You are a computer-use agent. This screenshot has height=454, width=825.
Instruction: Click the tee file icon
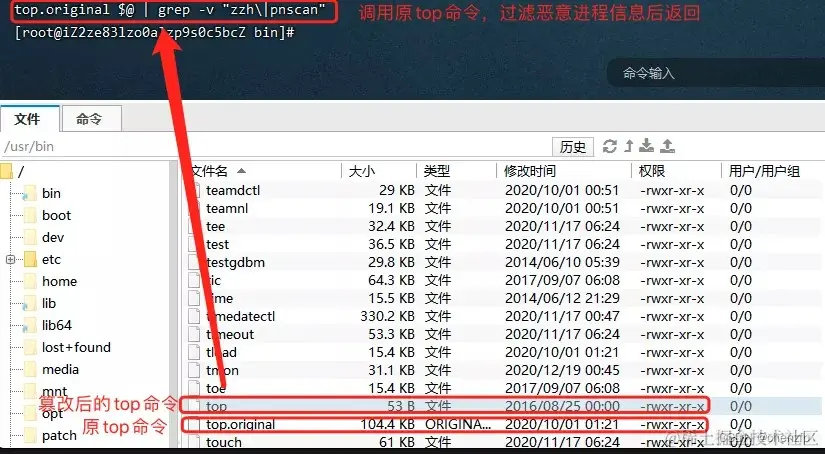[195, 226]
